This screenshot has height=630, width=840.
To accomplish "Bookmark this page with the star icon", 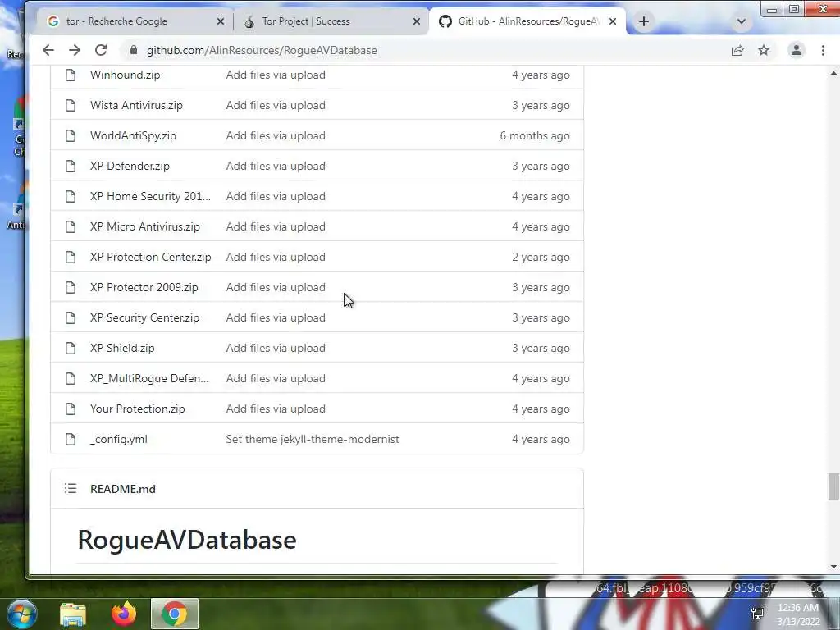I will [x=764, y=50].
